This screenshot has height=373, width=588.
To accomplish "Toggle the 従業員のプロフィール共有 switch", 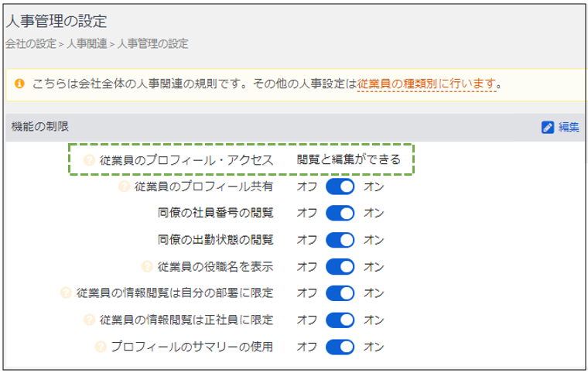I will (x=340, y=186).
